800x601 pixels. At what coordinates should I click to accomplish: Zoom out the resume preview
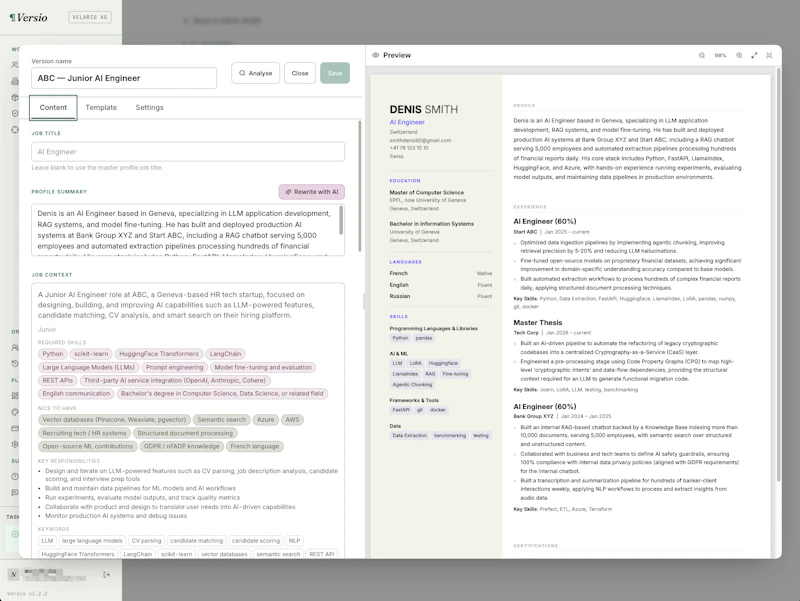[702, 55]
